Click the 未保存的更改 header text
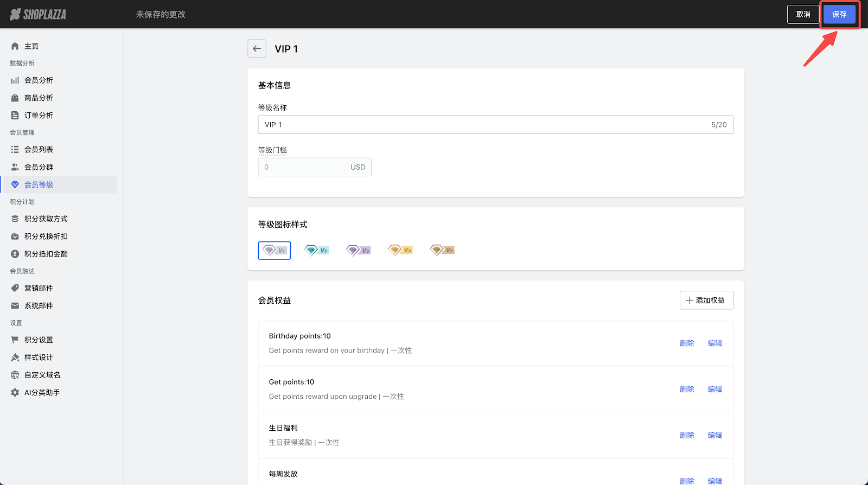 [x=161, y=15]
